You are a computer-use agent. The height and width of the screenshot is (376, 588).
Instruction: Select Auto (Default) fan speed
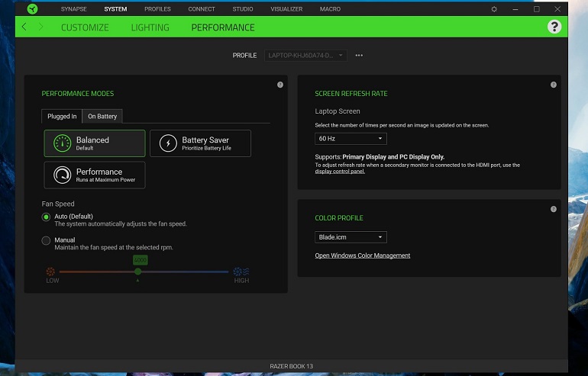pos(46,217)
